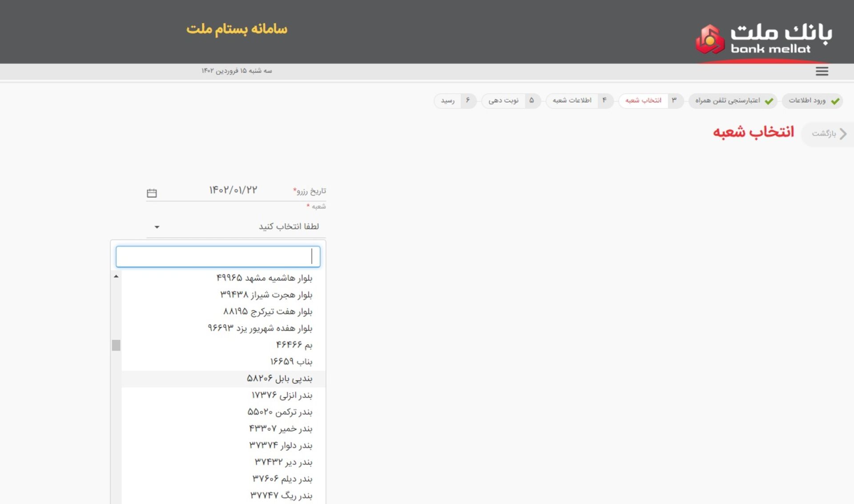Select branch بلوار هفت تیرکرج ۸۸۱۹۵
Screen dimensions: 854x504
tap(223, 311)
